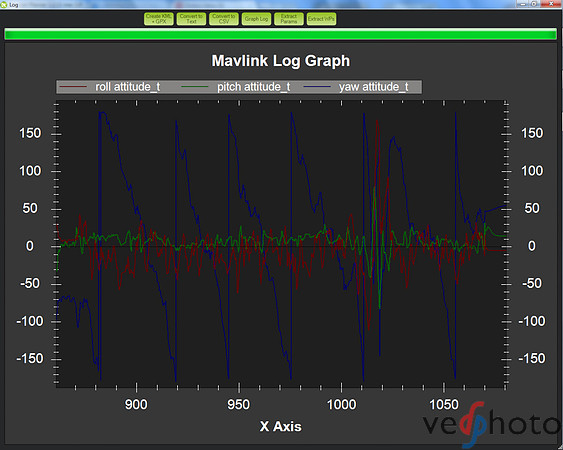Minimize the Log window
Viewport: 563px width, 450px height.
click(x=522, y=4)
